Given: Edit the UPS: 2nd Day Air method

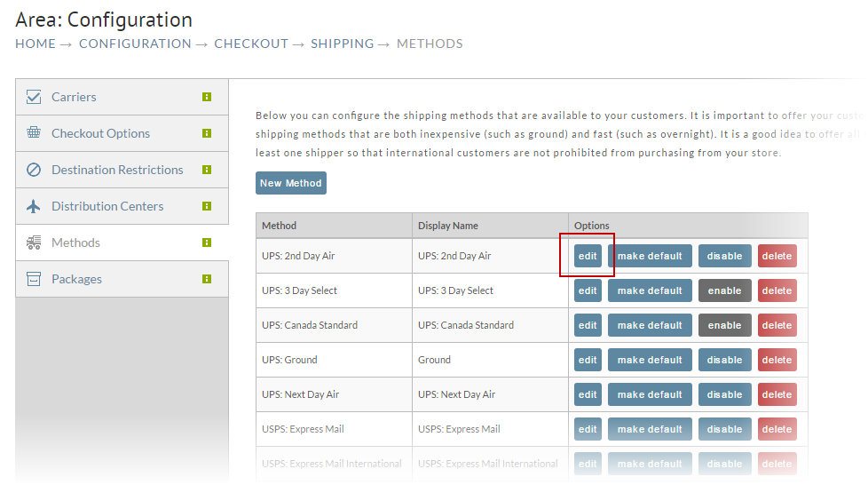Looking at the screenshot, I should [x=588, y=256].
